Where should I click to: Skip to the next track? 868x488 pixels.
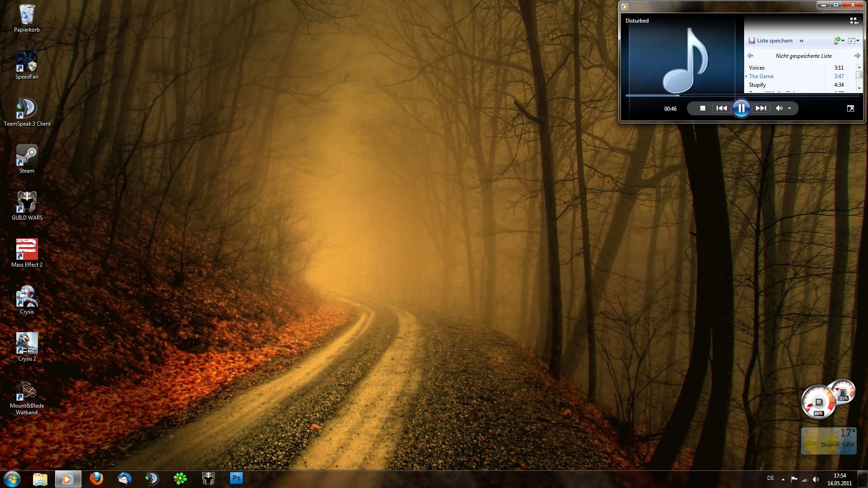pos(761,108)
